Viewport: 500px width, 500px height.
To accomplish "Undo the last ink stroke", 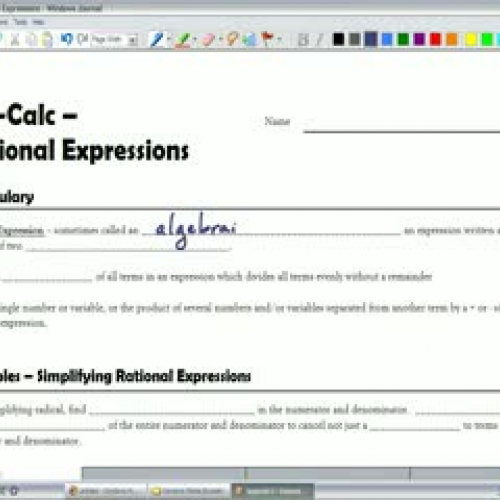I will click(x=66, y=39).
